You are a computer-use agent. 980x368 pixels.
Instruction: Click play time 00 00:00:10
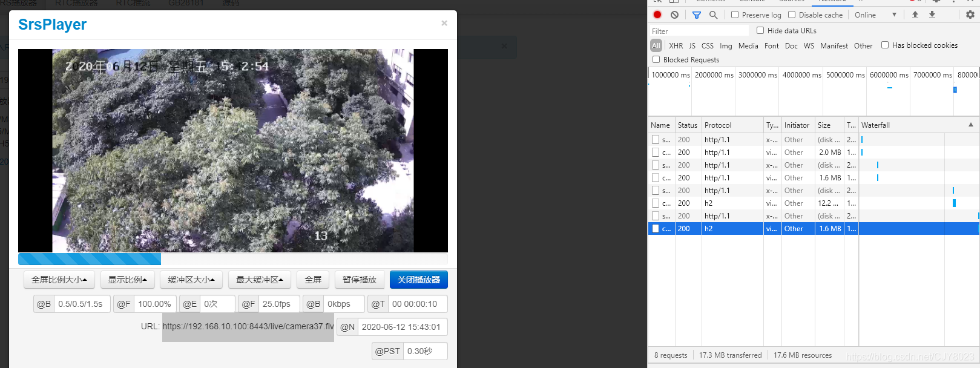418,304
